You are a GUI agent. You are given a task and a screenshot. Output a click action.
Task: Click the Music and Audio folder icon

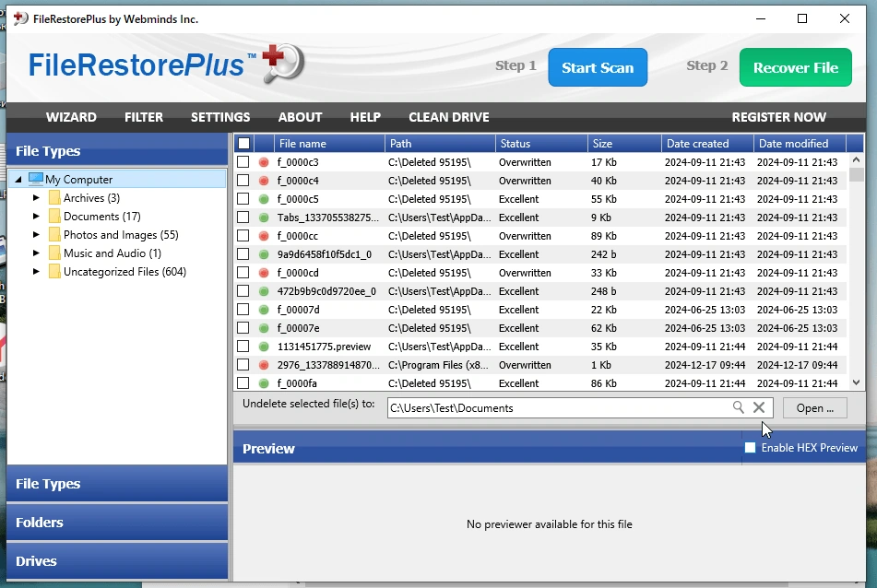[54, 253]
